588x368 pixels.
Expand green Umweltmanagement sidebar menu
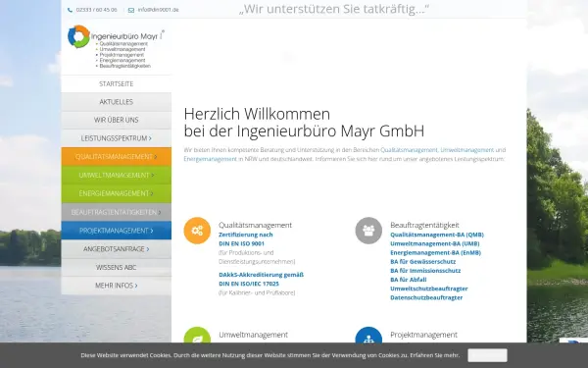pyautogui.click(x=117, y=175)
